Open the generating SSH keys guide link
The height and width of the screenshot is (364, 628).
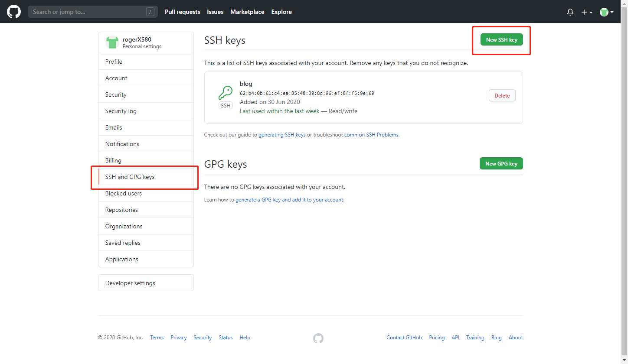coord(282,135)
